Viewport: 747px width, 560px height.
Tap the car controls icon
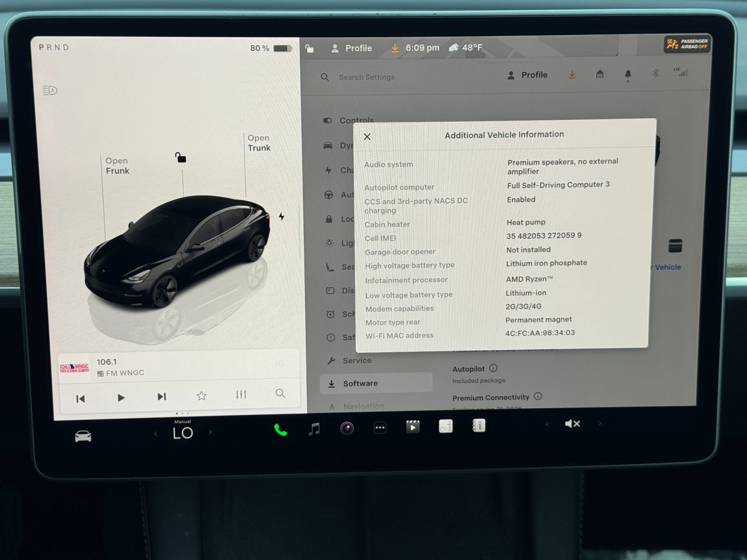coord(83,436)
